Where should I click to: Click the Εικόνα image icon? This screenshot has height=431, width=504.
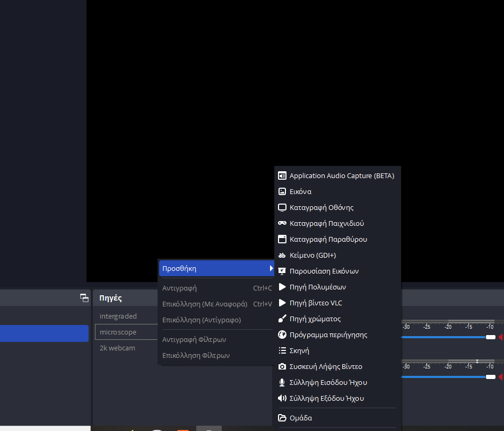282,191
